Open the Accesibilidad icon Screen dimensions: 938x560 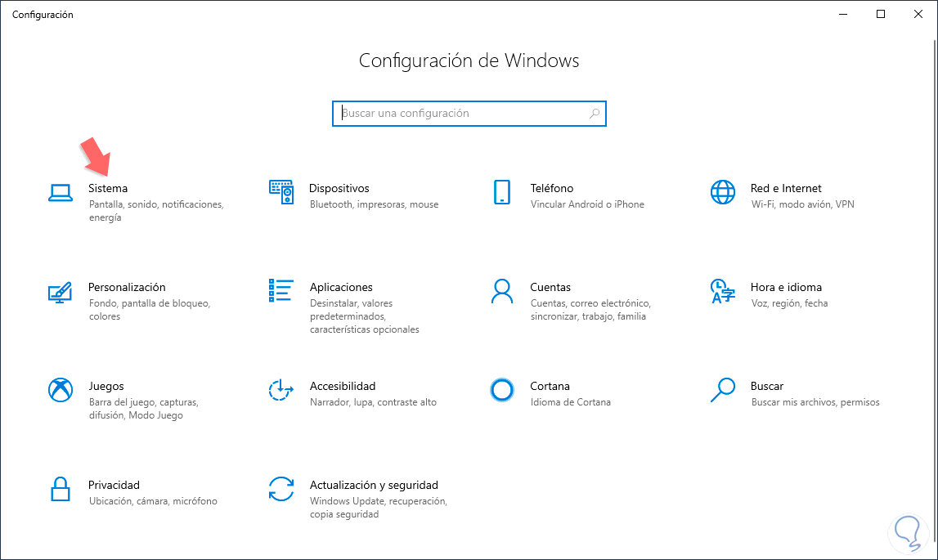point(281,390)
